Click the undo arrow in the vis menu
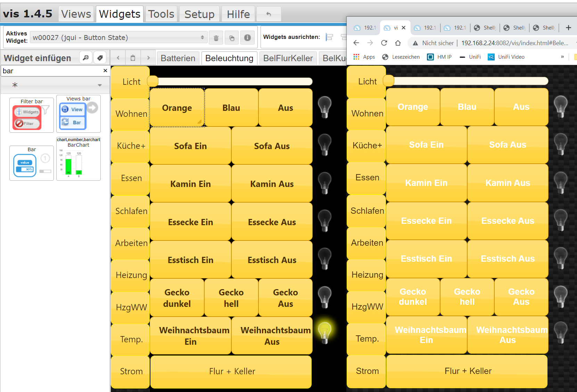 point(269,14)
